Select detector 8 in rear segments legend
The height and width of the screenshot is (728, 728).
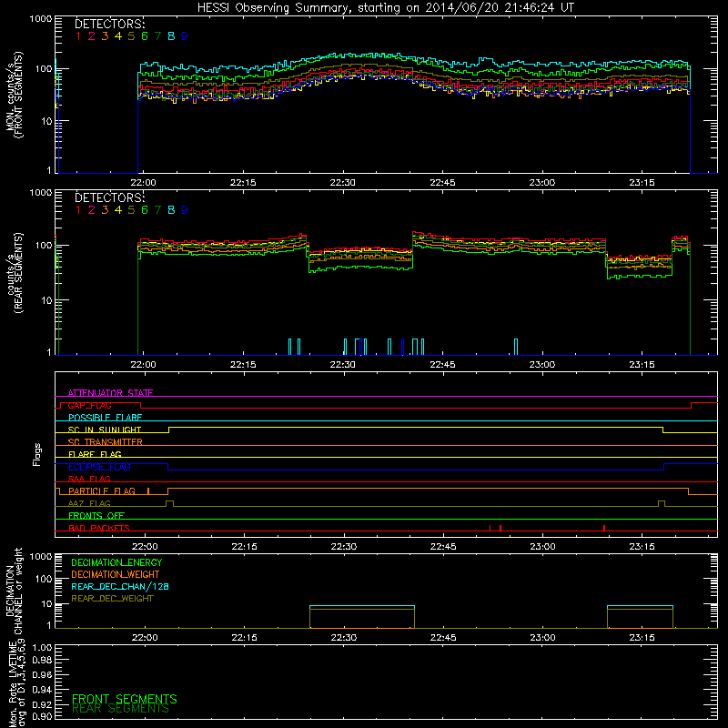(x=171, y=210)
